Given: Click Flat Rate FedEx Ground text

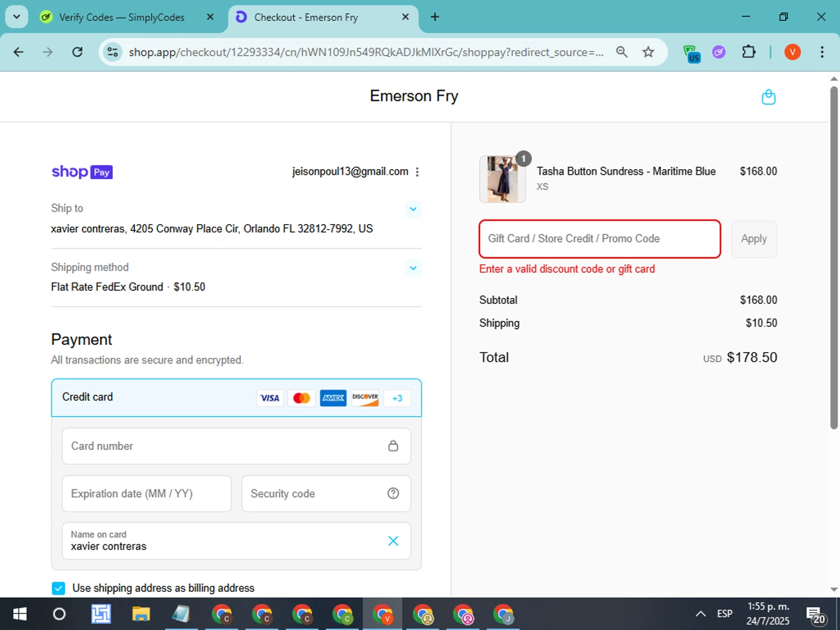Looking at the screenshot, I should 107,287.
